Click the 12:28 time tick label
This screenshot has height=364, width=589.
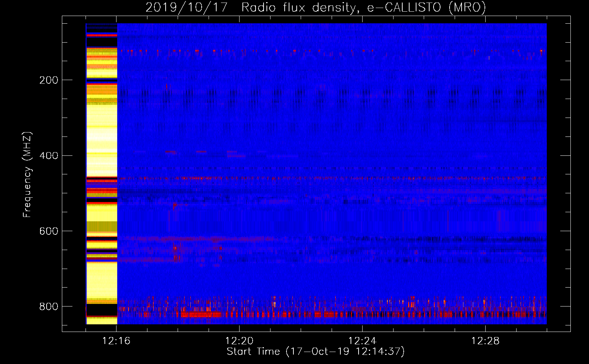pos(486,341)
